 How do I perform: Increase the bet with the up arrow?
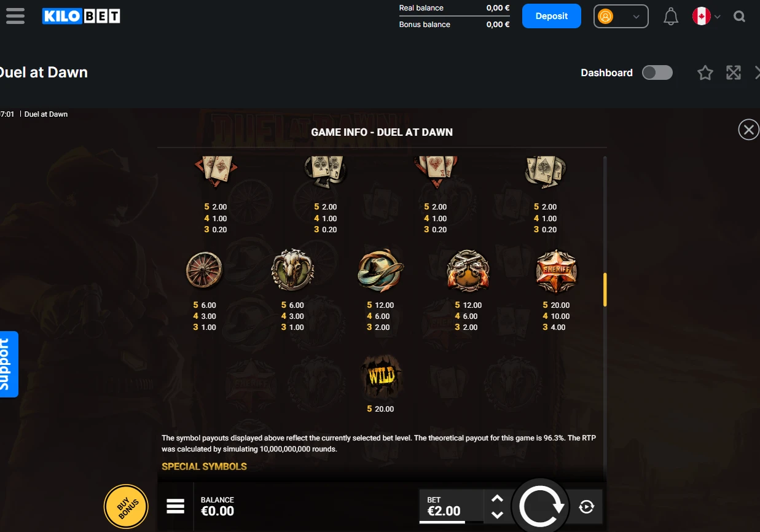click(498, 498)
